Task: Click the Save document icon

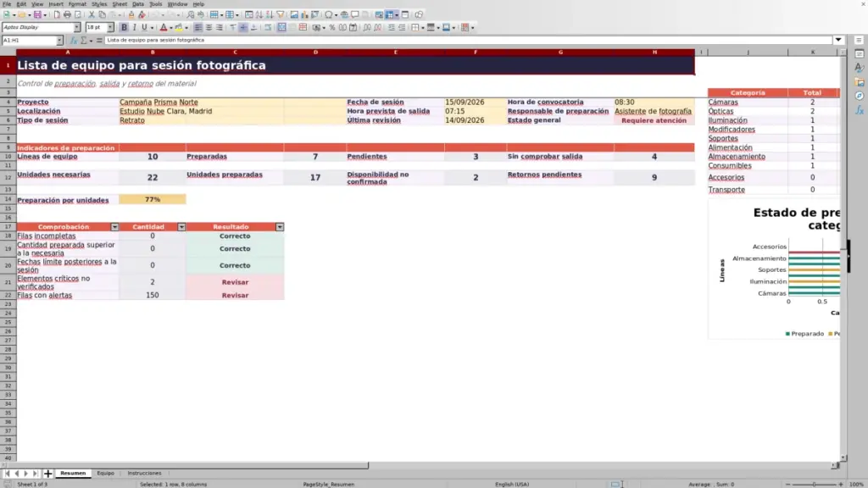Action: click(x=37, y=15)
